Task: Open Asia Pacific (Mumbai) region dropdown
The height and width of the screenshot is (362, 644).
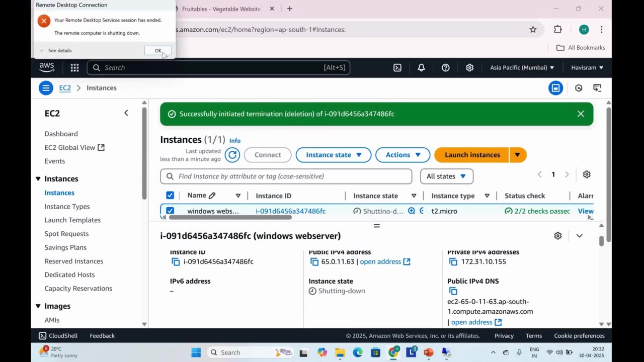Action: click(522, 67)
